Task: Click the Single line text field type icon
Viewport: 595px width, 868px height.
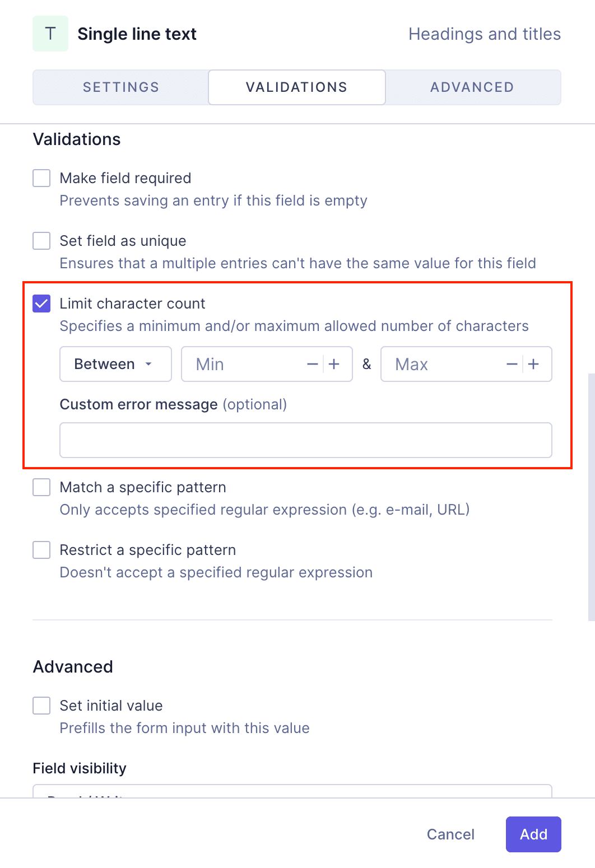Action: tap(50, 34)
